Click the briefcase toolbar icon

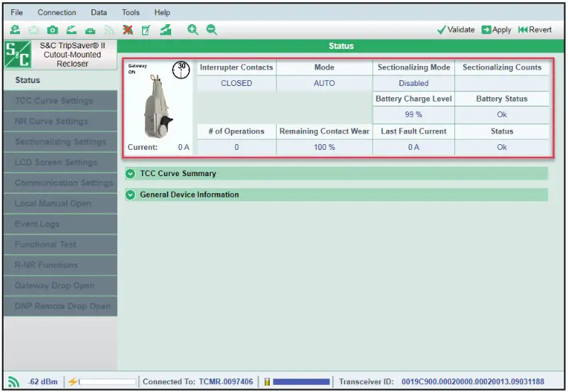(90, 30)
